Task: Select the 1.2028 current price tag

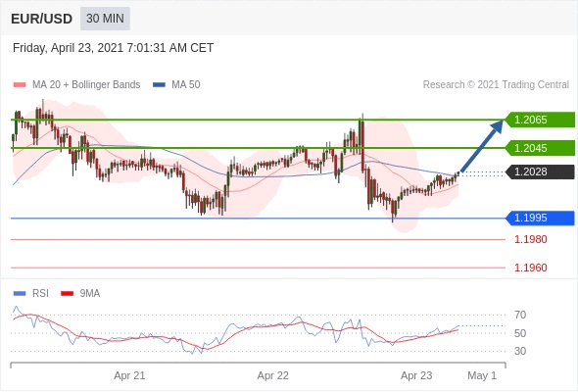Action: 540,171
